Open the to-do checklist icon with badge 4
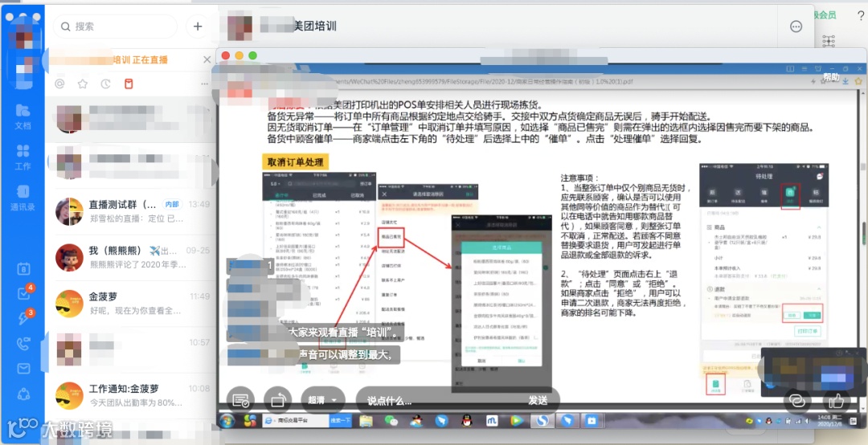The image size is (868, 445). (24, 293)
